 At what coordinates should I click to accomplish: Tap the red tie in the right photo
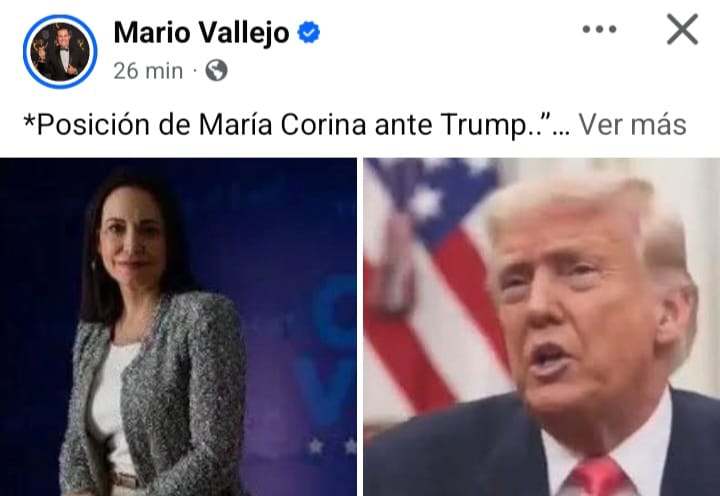coord(599,477)
